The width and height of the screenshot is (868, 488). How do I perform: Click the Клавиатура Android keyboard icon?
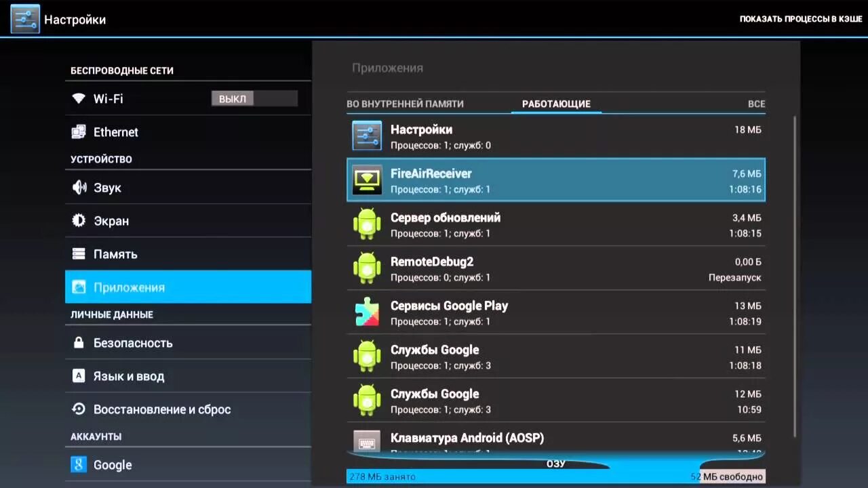pyautogui.click(x=367, y=441)
